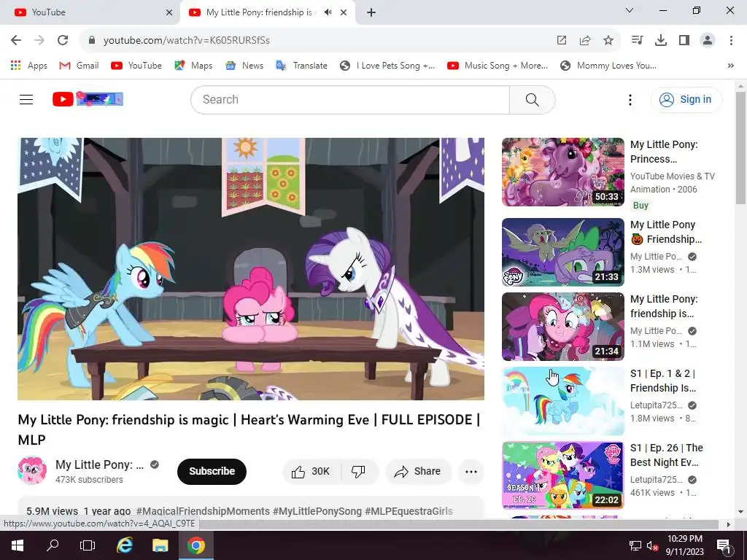Toggle the Chrome side panel icon
Viewport: 747px width, 560px height.
[684, 40]
